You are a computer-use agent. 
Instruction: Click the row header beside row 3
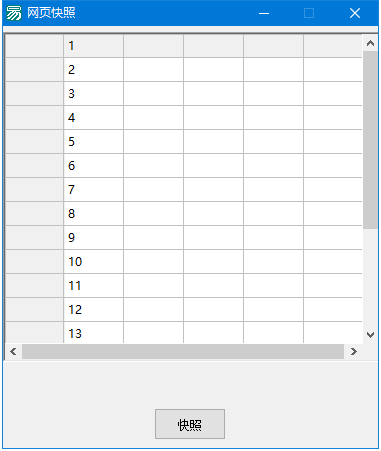(x=34, y=94)
